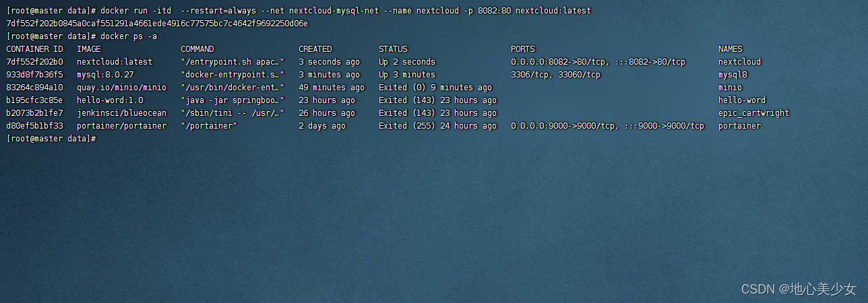Click image name portainer/portainer

[121, 126]
